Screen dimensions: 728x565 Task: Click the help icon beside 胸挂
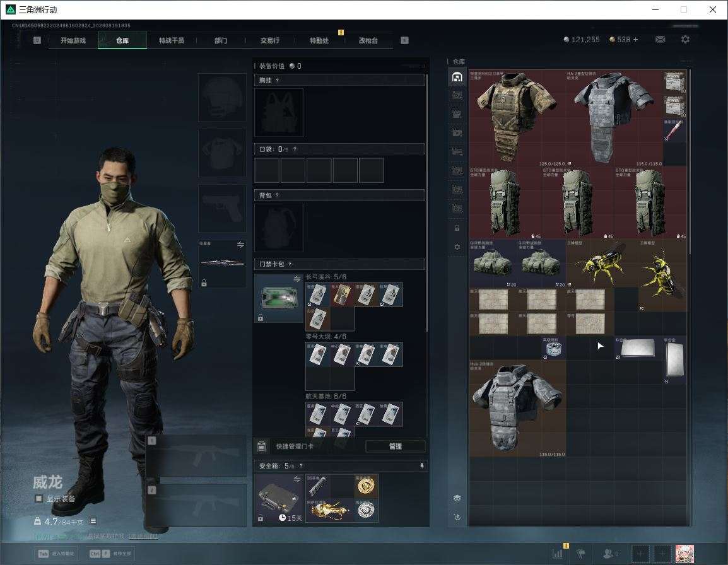(277, 80)
